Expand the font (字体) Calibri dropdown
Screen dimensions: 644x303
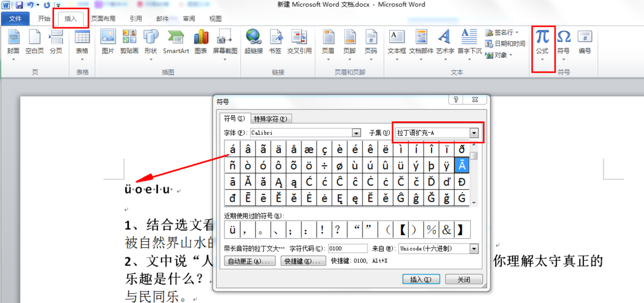[x=356, y=133]
